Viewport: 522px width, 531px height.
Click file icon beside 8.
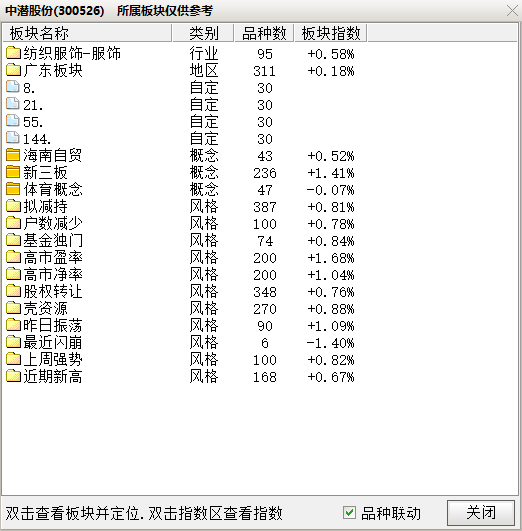coord(13,86)
